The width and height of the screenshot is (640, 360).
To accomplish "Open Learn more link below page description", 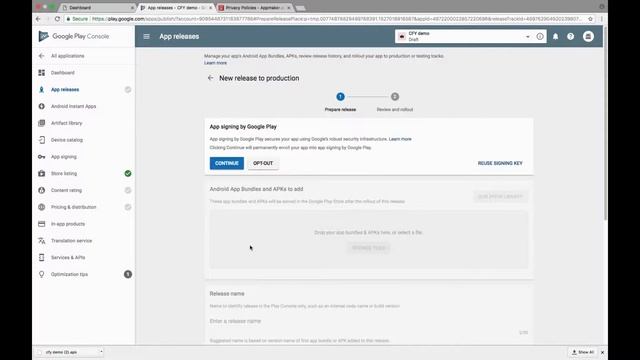I will coord(216,63).
